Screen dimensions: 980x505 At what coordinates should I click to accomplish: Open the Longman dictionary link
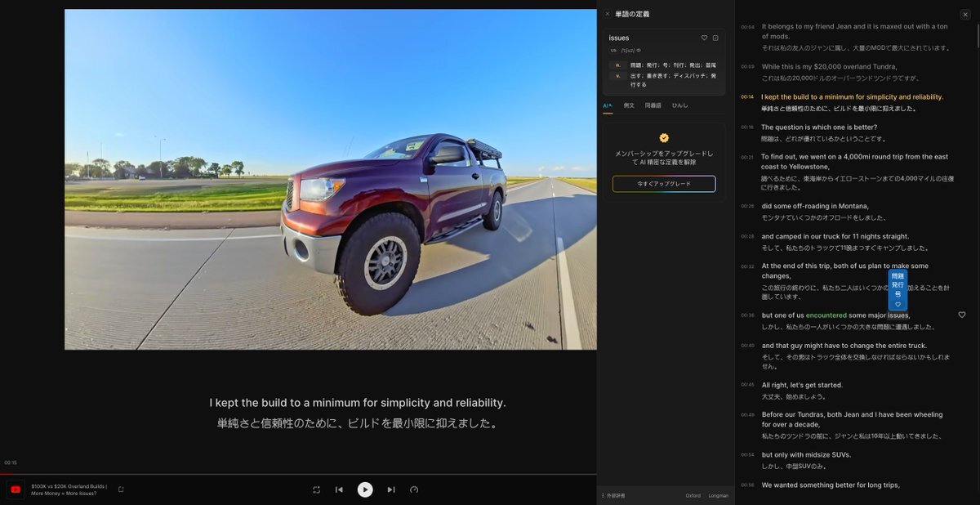point(718,495)
